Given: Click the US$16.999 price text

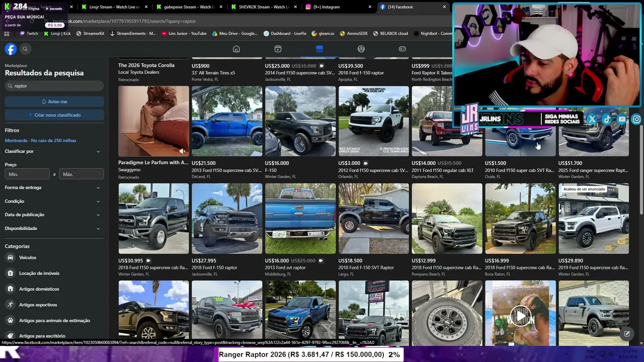Looking at the screenshot, I should [x=497, y=261].
